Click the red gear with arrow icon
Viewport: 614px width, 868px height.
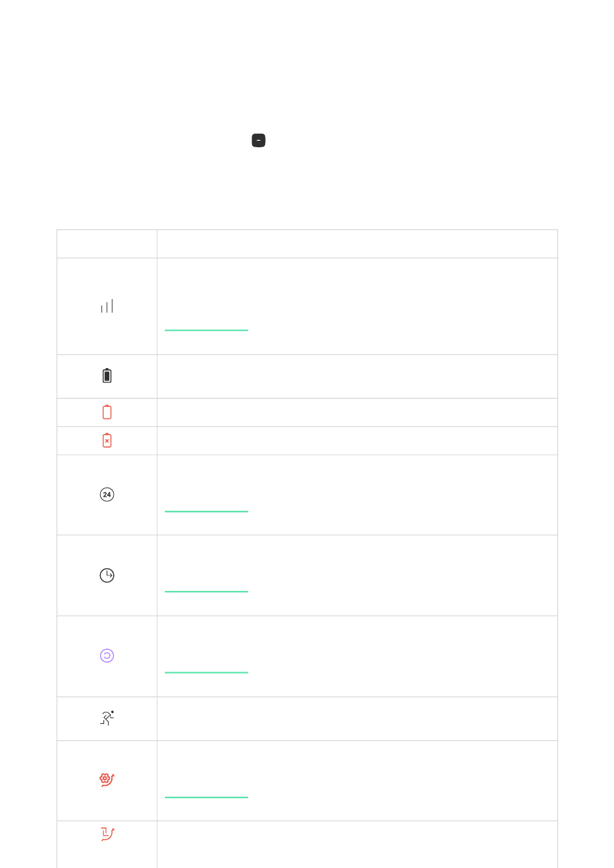(x=107, y=780)
